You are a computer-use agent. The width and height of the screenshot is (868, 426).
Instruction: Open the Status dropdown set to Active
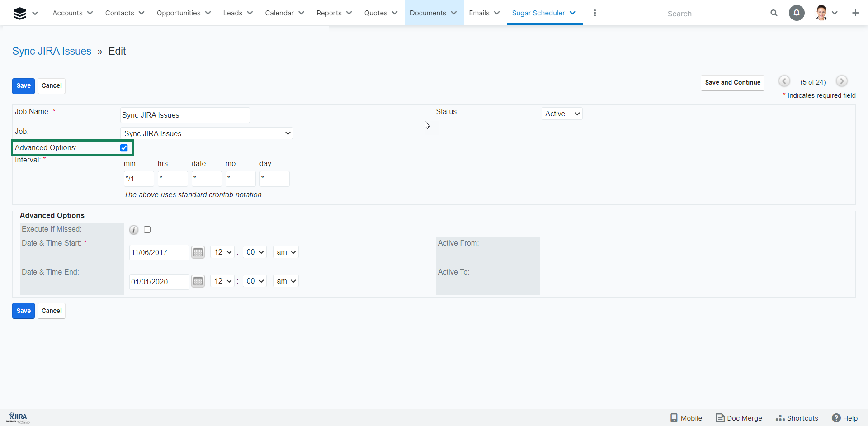click(562, 114)
